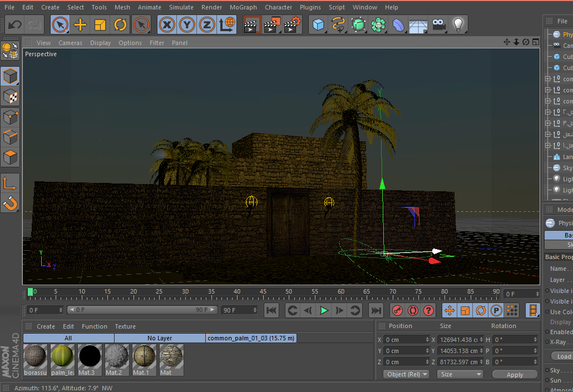Image resolution: width=573 pixels, height=392 pixels.
Task: Select the Move tool in the top toolbar
Action: [80, 25]
